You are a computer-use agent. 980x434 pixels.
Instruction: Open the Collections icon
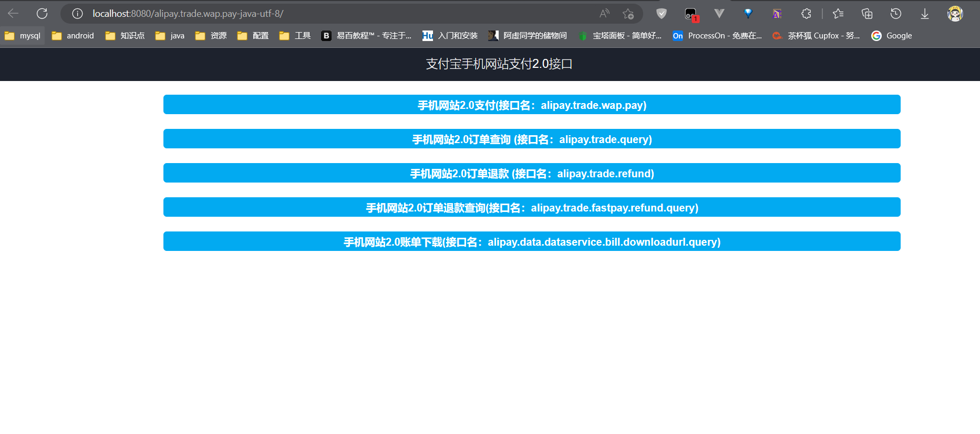(867, 14)
